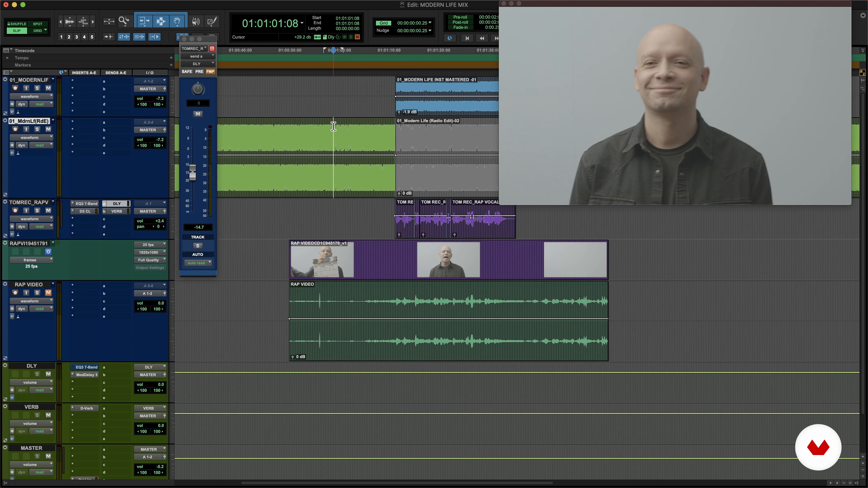
Task: Select the Pencil tool
Action: 212,21
